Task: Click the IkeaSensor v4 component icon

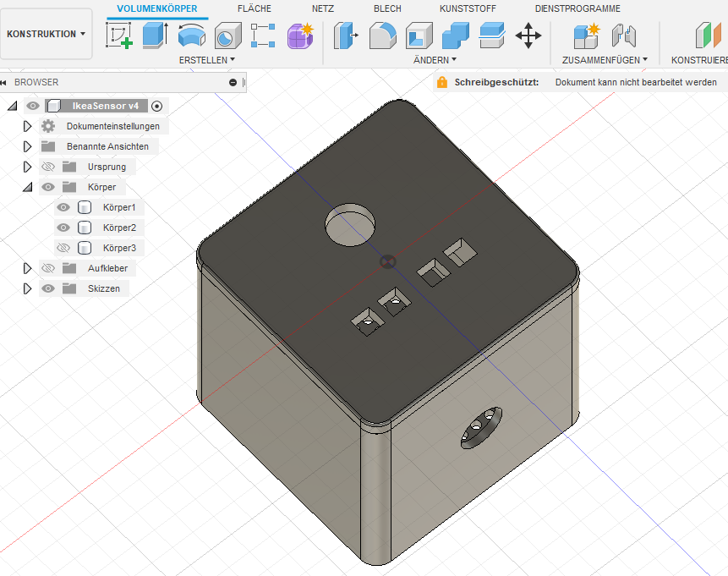Action: click(53, 106)
